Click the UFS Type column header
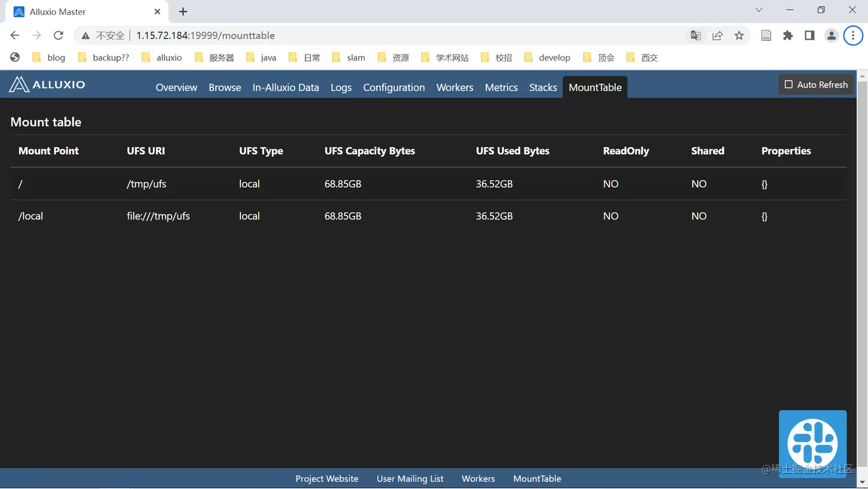Image resolution: width=868 pixels, height=489 pixels. tap(261, 151)
